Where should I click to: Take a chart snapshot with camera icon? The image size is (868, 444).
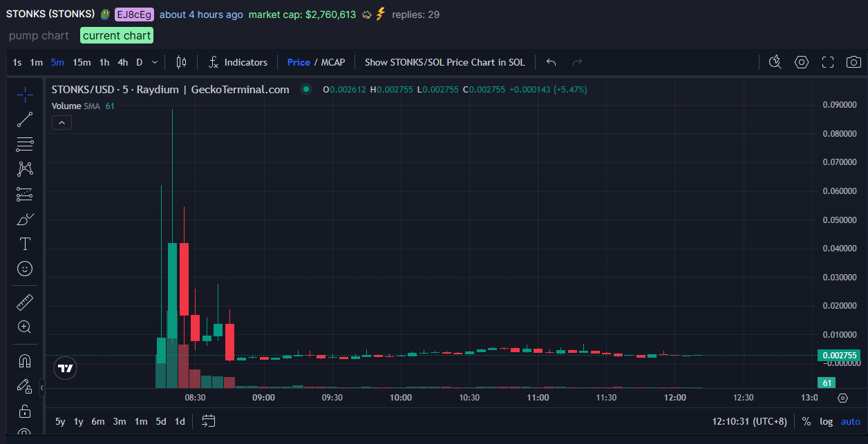(x=853, y=62)
